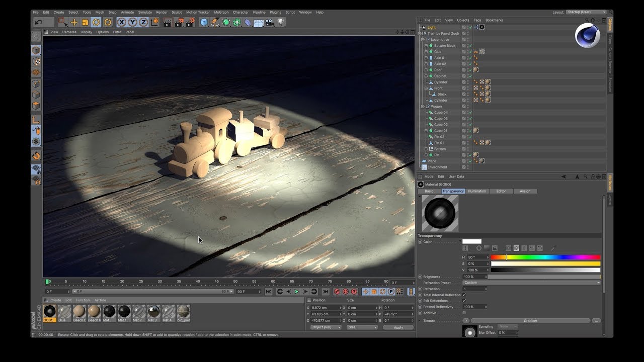Toggle Roof object enable checkmark
The height and width of the screenshot is (362, 644).
pyautogui.click(x=470, y=70)
